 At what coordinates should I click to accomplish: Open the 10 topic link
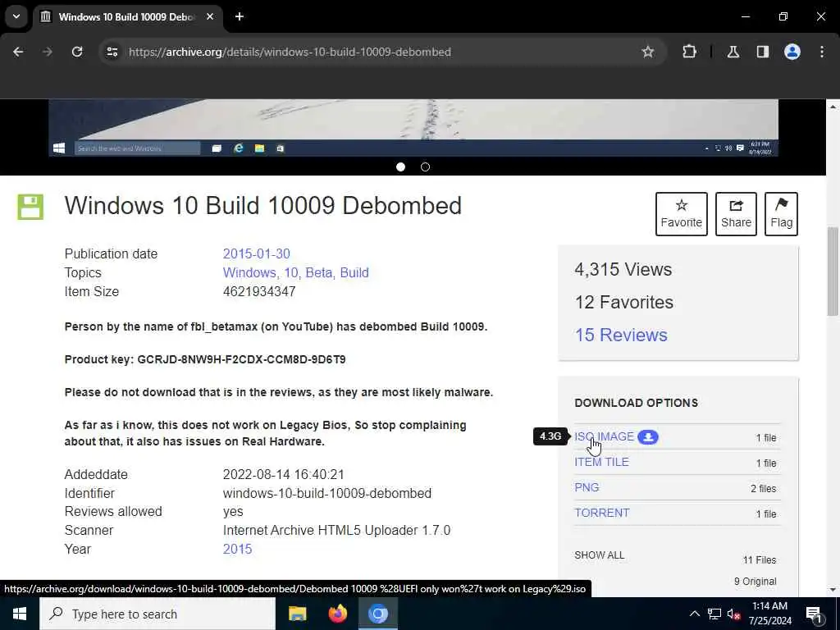(x=292, y=272)
